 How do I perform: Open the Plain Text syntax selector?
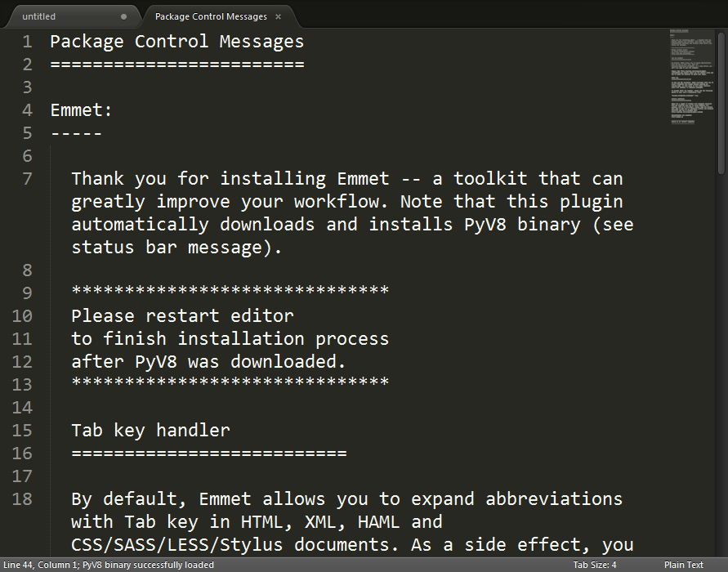(684, 565)
